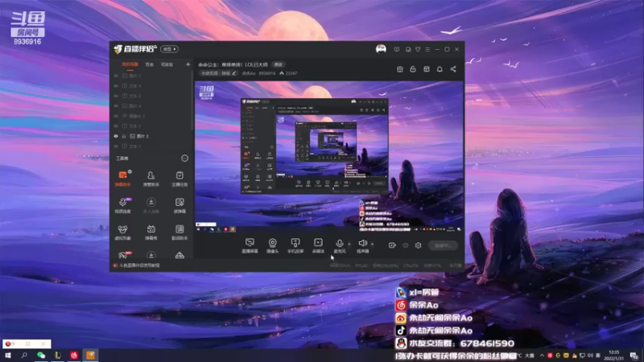Toggle visibility of 文本 2 layer

[x=116, y=126]
